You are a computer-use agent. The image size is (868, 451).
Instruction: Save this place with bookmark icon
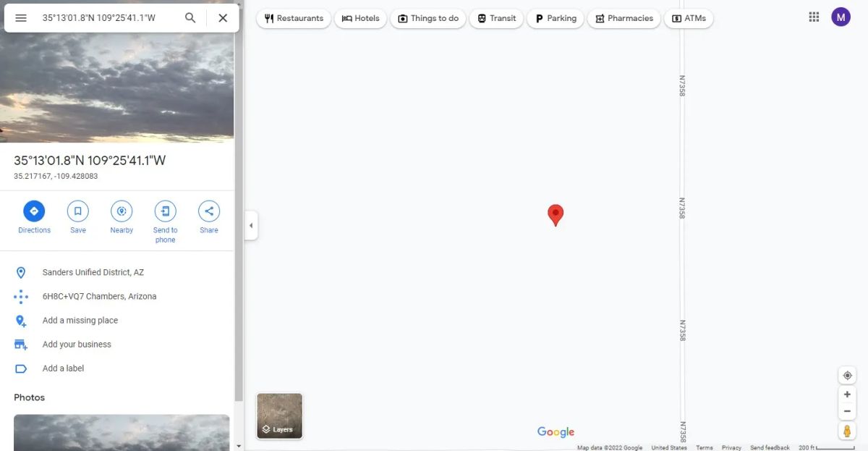click(78, 217)
